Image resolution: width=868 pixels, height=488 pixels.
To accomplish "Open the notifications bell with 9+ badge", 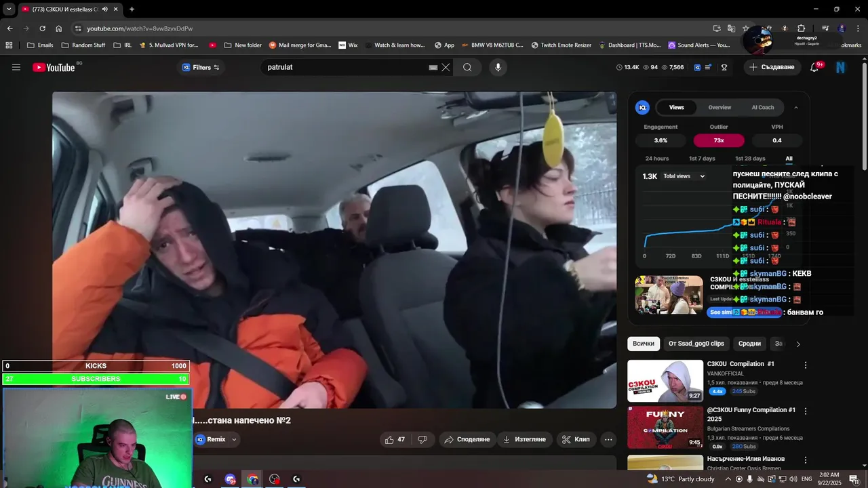I will (x=814, y=67).
